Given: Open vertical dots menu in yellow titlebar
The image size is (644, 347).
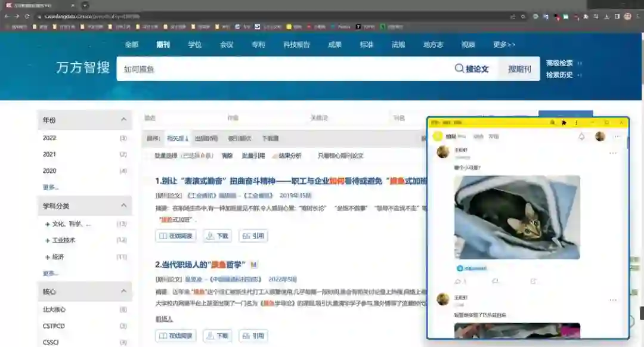Looking at the screenshot, I should [x=576, y=122].
